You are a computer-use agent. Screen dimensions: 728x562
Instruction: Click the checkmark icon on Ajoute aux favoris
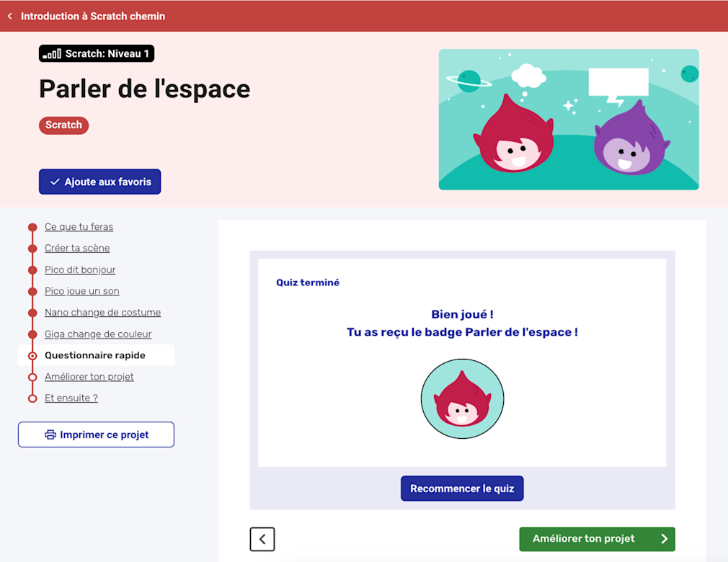(x=55, y=182)
